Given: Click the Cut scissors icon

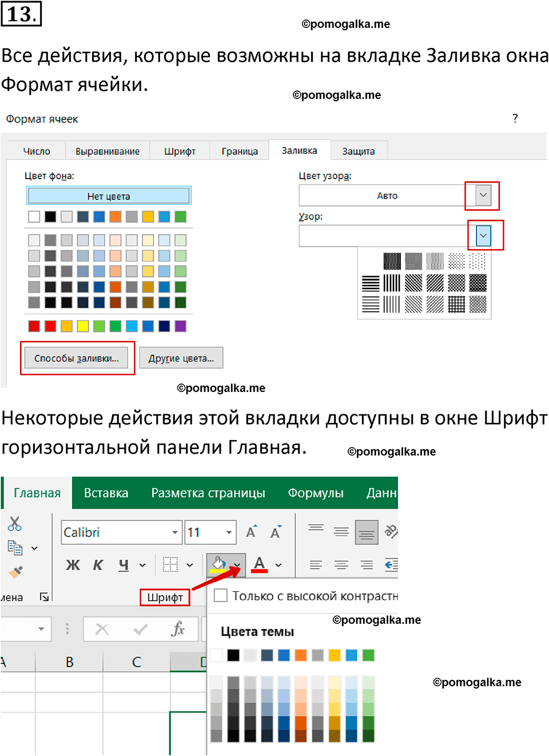Looking at the screenshot, I should point(15,523).
